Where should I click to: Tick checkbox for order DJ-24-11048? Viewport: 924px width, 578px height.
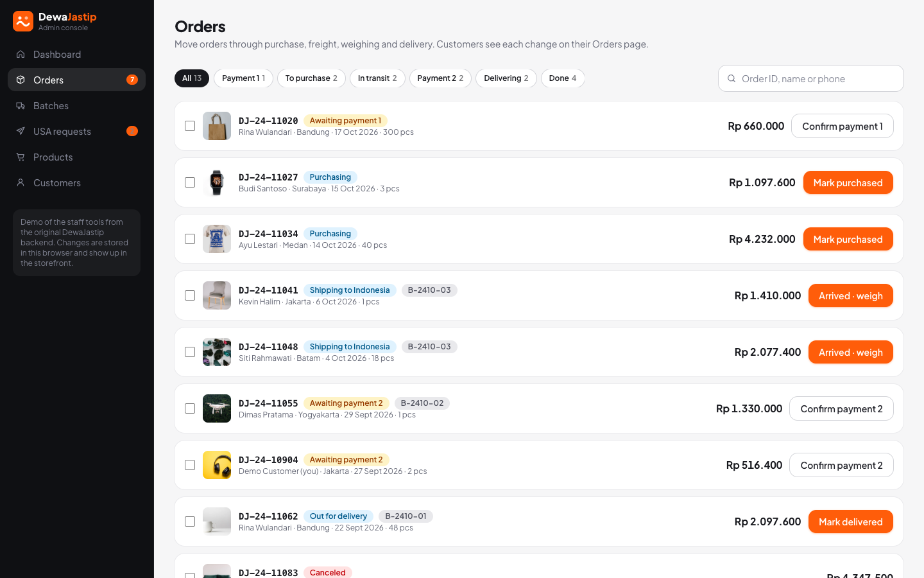click(x=190, y=352)
